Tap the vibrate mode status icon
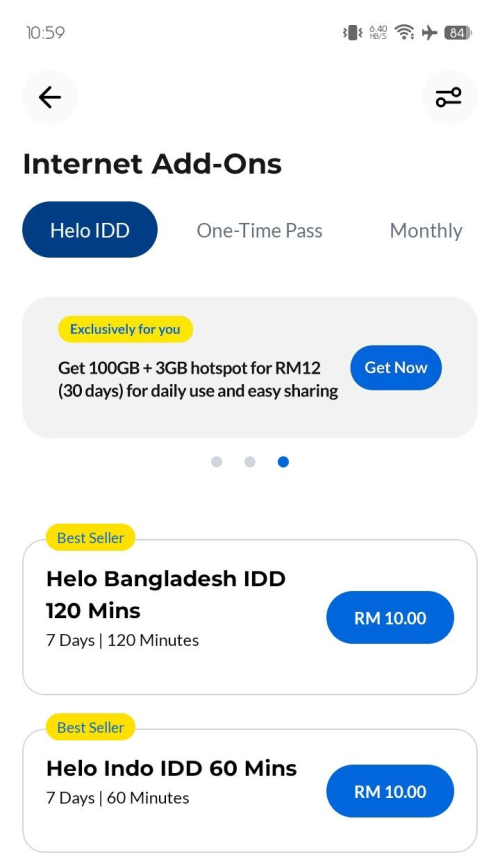The height and width of the screenshot is (864, 500). point(352,33)
